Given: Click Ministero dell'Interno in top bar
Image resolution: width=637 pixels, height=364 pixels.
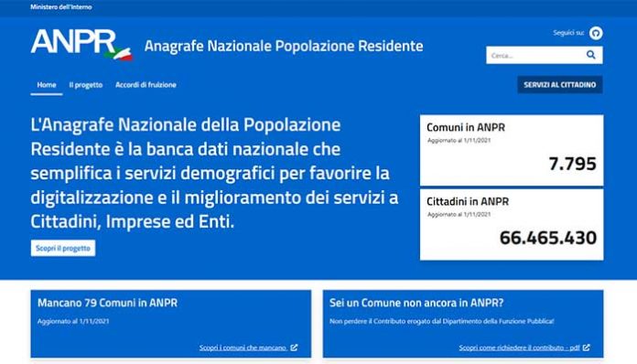Looking at the screenshot, I should [61, 7].
